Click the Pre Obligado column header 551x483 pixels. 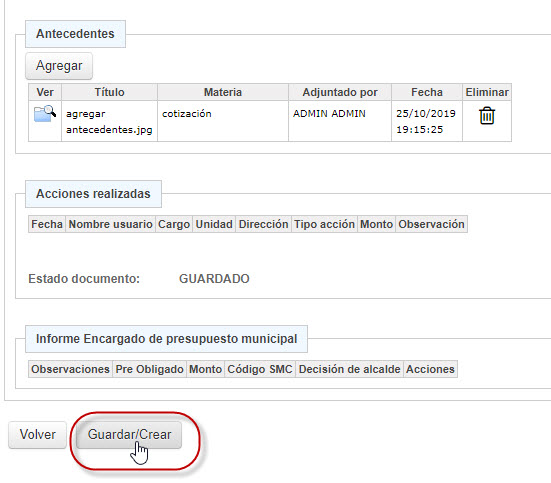(149, 369)
